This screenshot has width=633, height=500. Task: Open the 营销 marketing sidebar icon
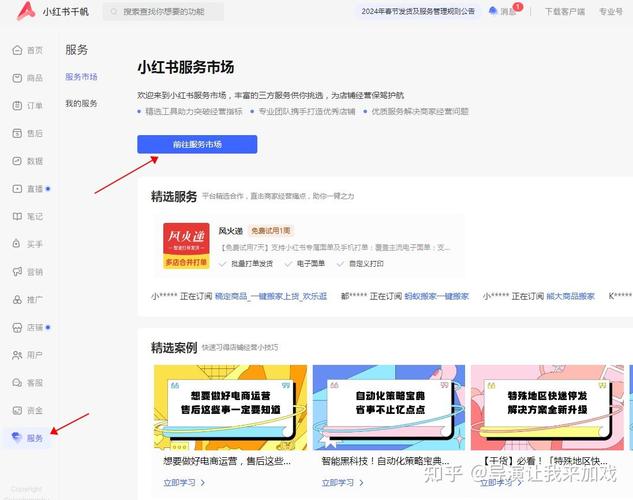tap(17, 272)
